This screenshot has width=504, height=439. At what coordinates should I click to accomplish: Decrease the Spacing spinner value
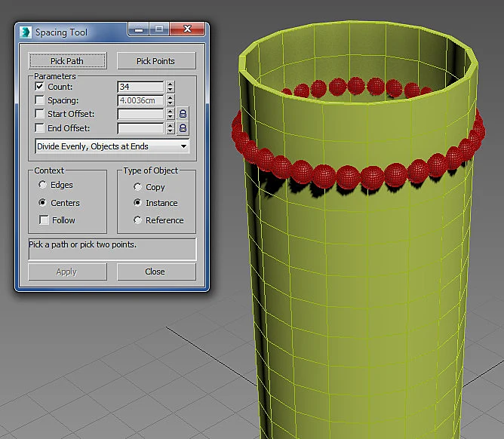click(x=171, y=103)
